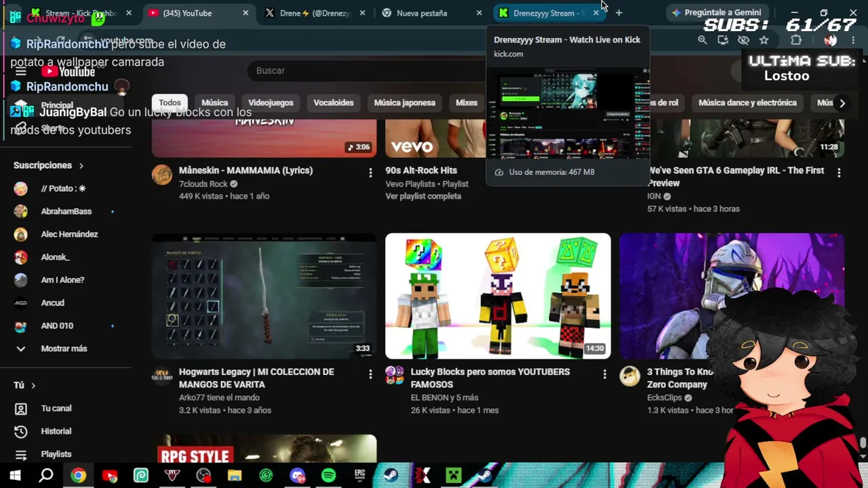
Task: Expand the Suscripciones section
Action: [x=48, y=165]
